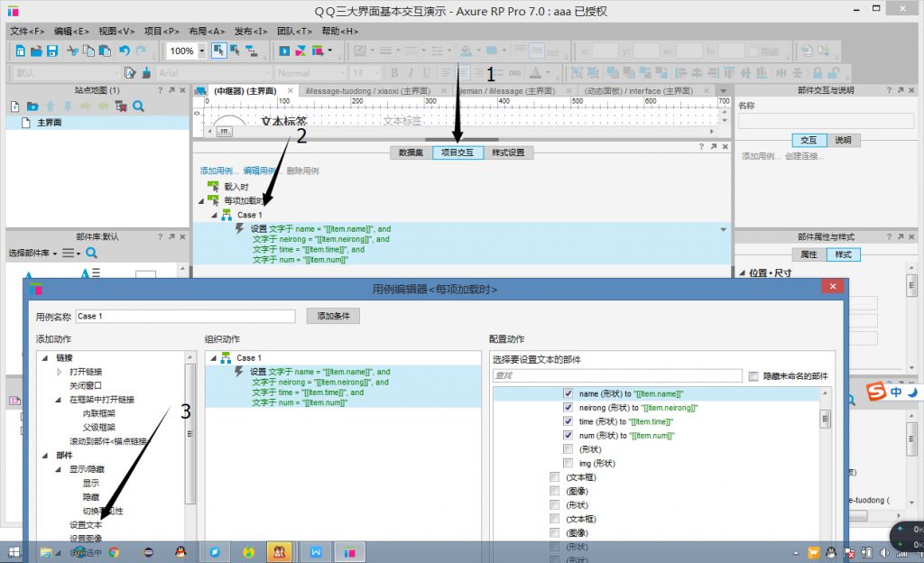
Task: Switch to the 数据集 tab
Action: click(x=411, y=152)
